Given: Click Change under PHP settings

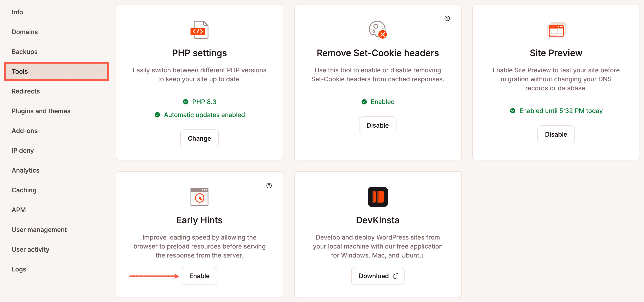Looking at the screenshot, I should (199, 138).
